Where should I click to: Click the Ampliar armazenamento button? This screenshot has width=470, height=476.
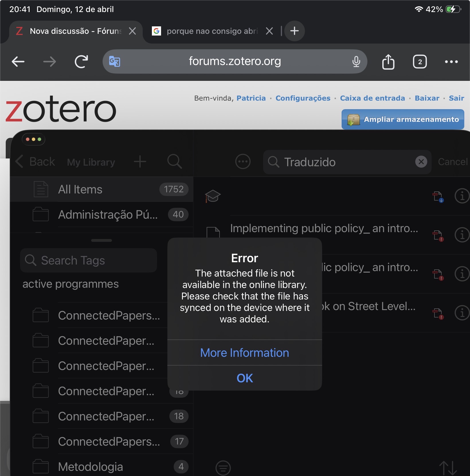(403, 119)
